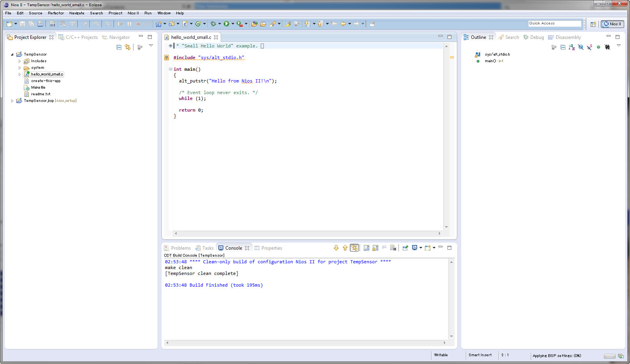Viewport: 630px width, 364px height.
Task: Click the Open Perspective icon
Action: pyautogui.click(x=593, y=24)
